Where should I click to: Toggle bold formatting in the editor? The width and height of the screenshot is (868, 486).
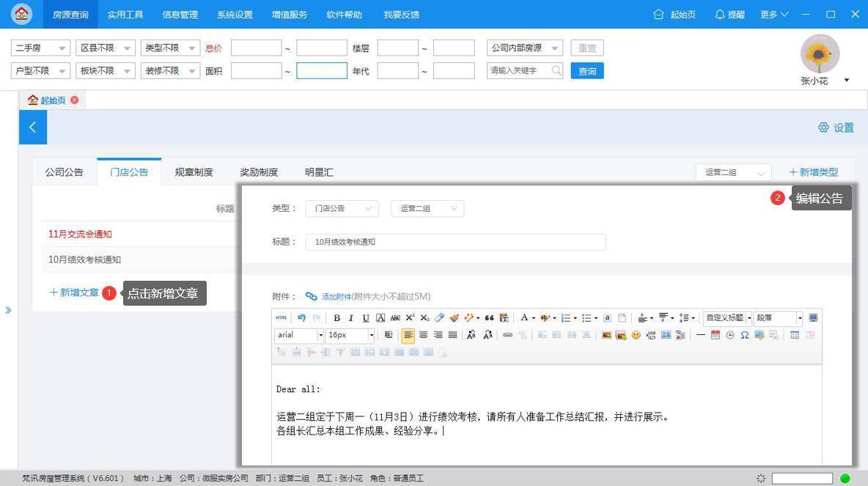point(336,317)
